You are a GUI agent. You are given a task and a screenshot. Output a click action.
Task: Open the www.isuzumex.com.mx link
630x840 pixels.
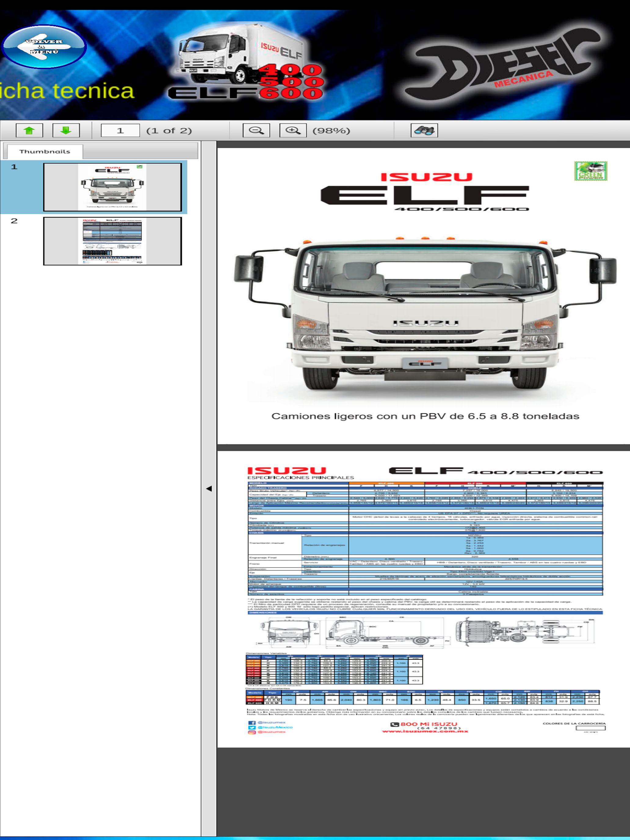point(425,731)
